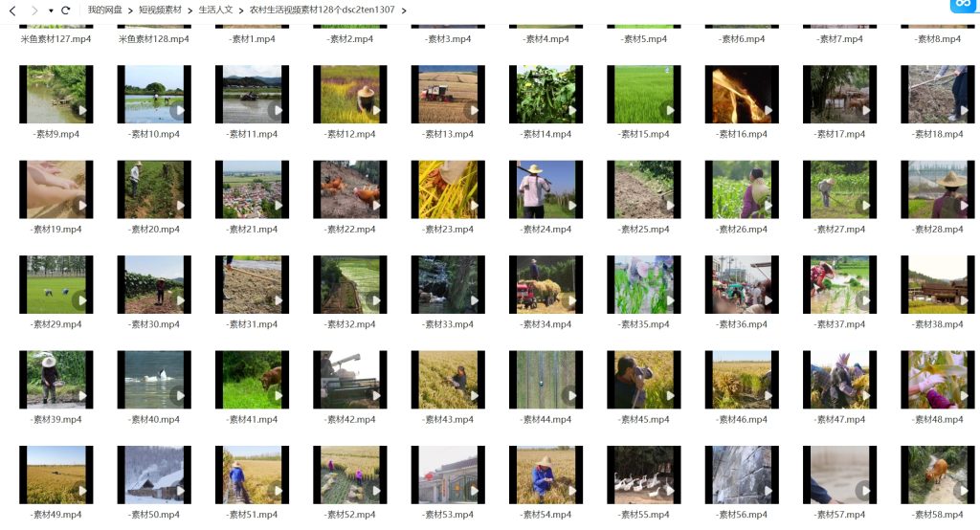Viewport: 980px width, 530px height.
Task: Expand the chevron between 我的网盘 and 短视频素材
Action: pos(130,11)
